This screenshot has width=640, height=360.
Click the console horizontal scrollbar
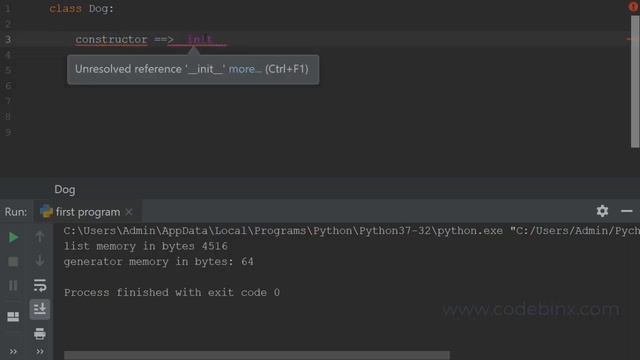pos(257,356)
